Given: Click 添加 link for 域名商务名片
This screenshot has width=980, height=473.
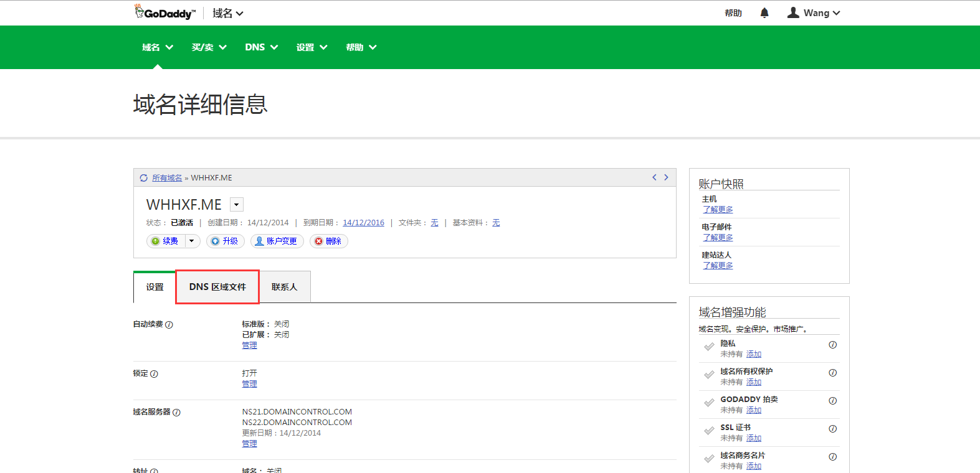Looking at the screenshot, I should coord(754,466).
